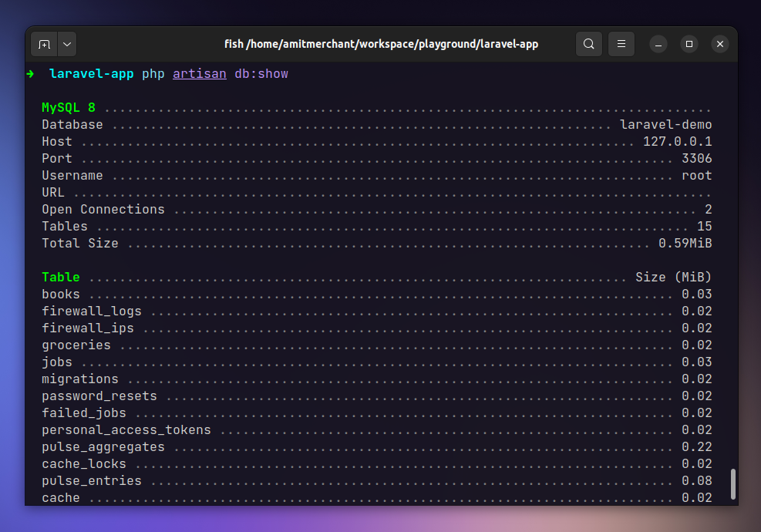
Task: Click the green 'Table' column header
Action: [x=61, y=277]
